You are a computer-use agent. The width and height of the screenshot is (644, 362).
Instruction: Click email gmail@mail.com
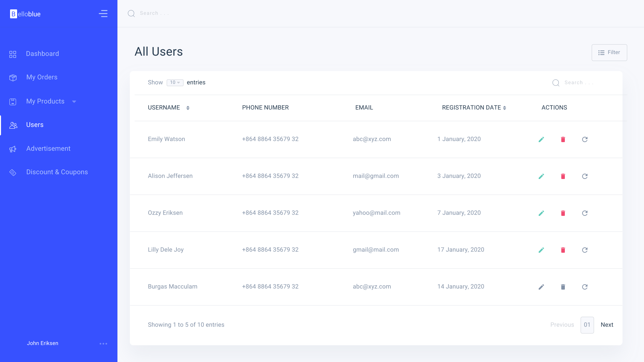click(376, 250)
